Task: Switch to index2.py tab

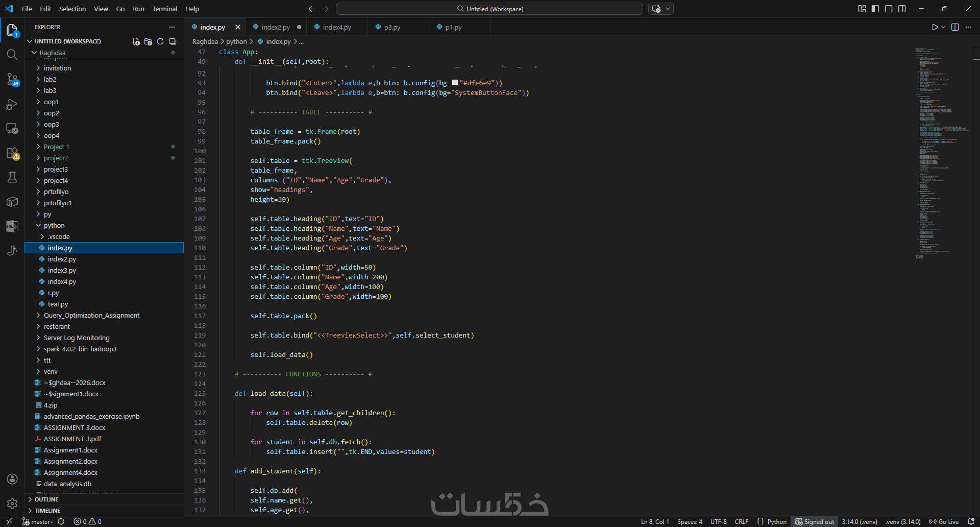Action: (x=276, y=27)
